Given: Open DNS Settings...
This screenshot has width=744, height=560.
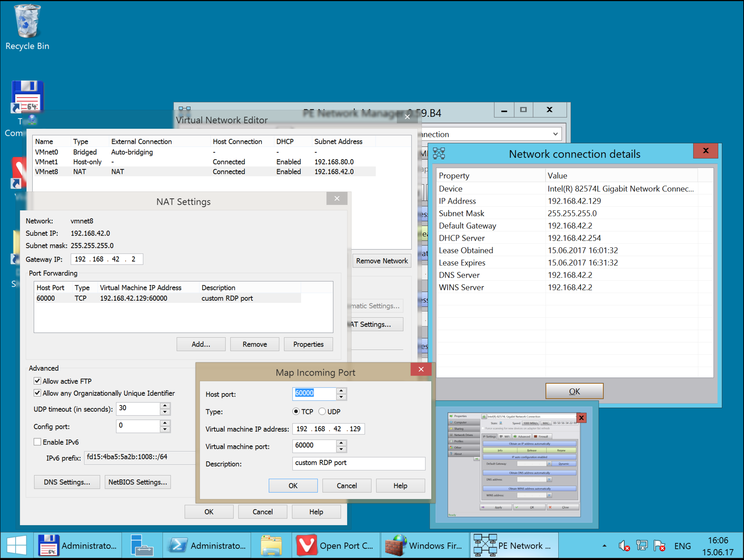Looking at the screenshot, I should [x=67, y=482].
